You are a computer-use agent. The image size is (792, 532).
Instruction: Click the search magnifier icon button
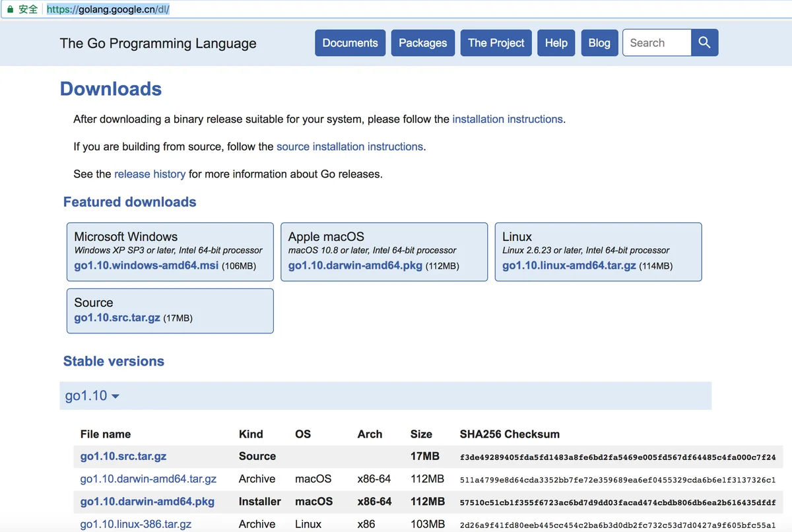(x=704, y=43)
